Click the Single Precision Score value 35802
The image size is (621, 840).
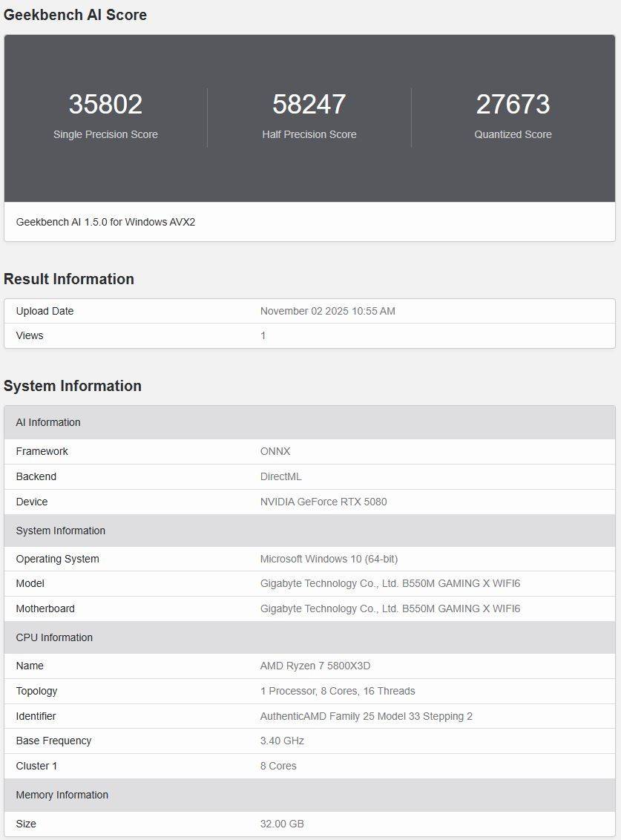[105, 105]
